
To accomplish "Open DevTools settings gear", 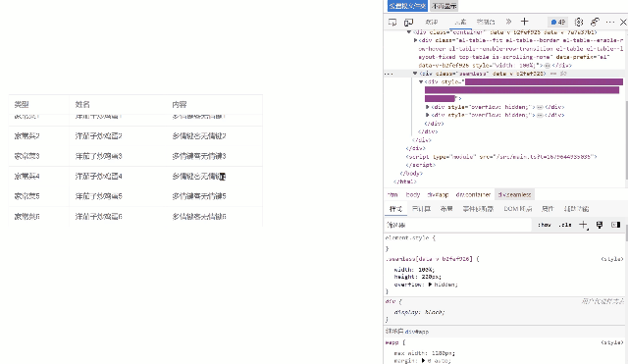I will [x=579, y=22].
